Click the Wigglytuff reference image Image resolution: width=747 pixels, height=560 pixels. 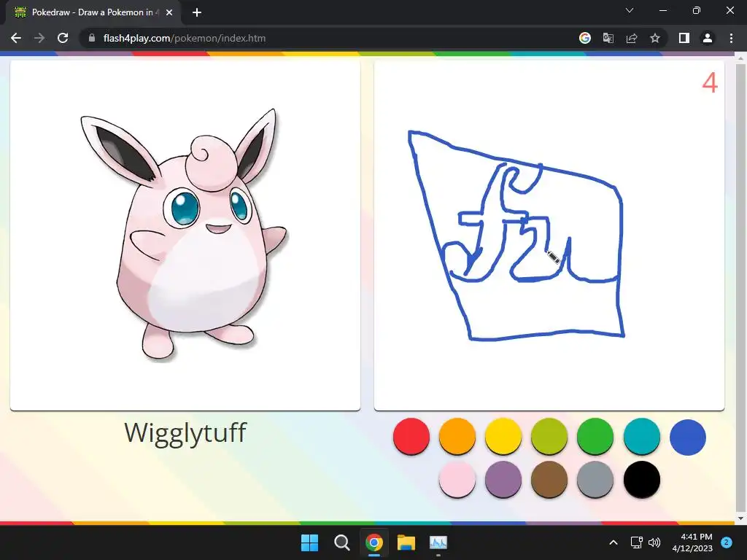(x=185, y=236)
